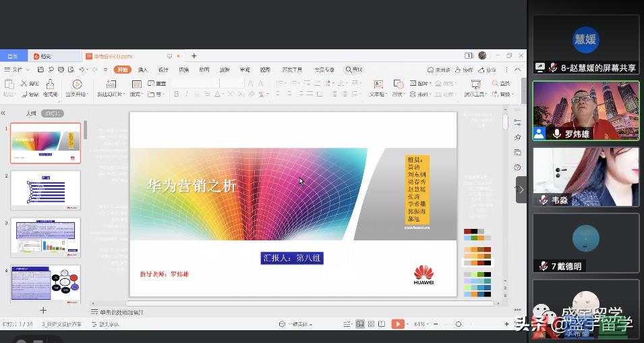This screenshot has height=343, width=644.
Task: Open a new document tab with plus
Action: point(194,56)
